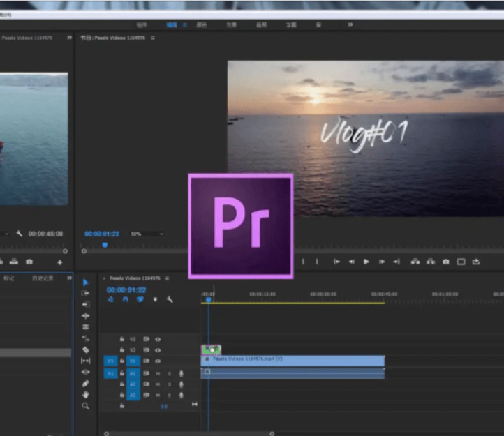Step back one frame in program monitor
The height and width of the screenshot is (436, 504).
coord(352,262)
